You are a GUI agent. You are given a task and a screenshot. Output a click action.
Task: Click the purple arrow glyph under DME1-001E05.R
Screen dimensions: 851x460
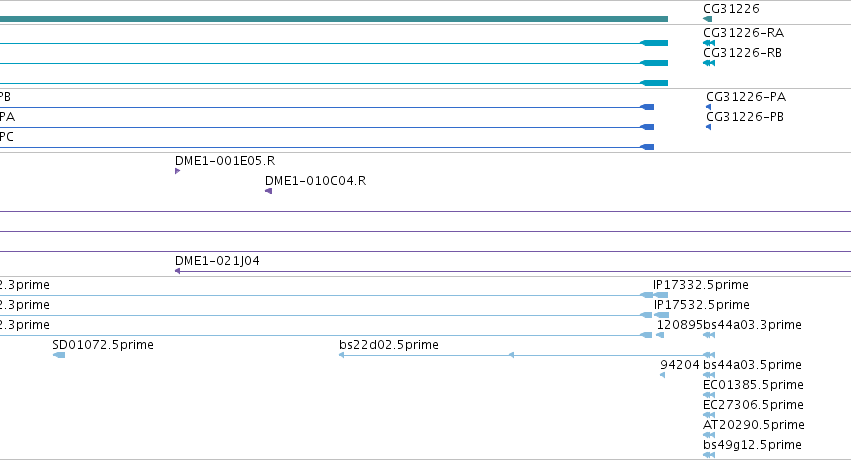click(177, 171)
